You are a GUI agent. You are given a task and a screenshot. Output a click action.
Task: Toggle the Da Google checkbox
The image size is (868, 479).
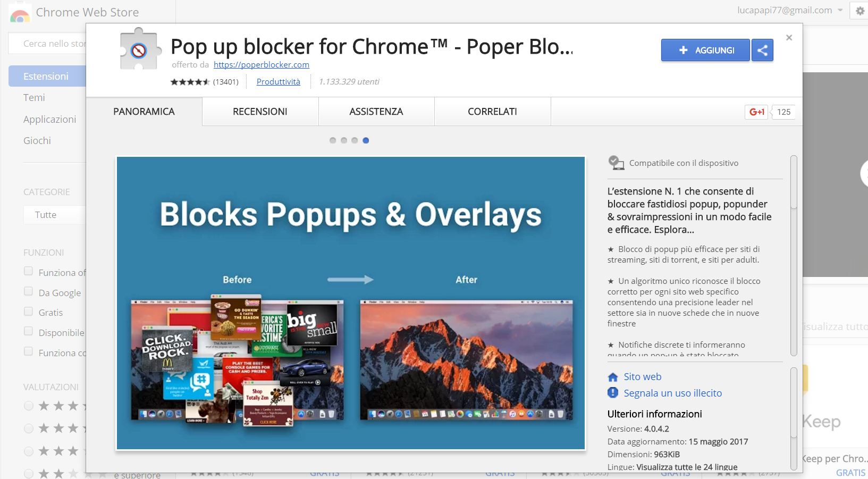[29, 291]
